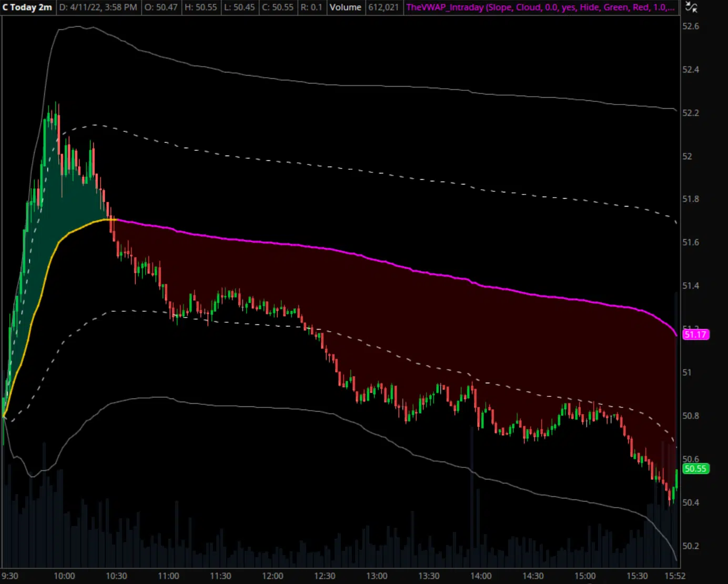Click the C Today 2m chart title
The height and width of the screenshot is (584, 728).
coord(27,7)
